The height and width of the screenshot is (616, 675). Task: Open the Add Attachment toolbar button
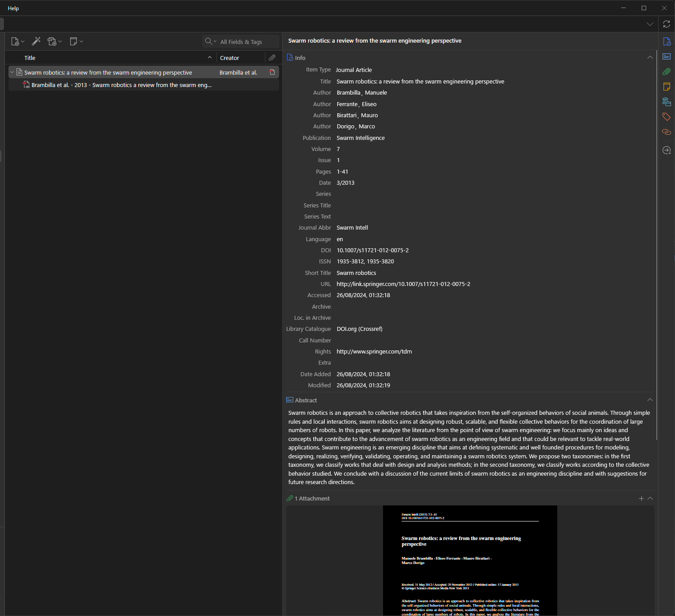(55, 41)
